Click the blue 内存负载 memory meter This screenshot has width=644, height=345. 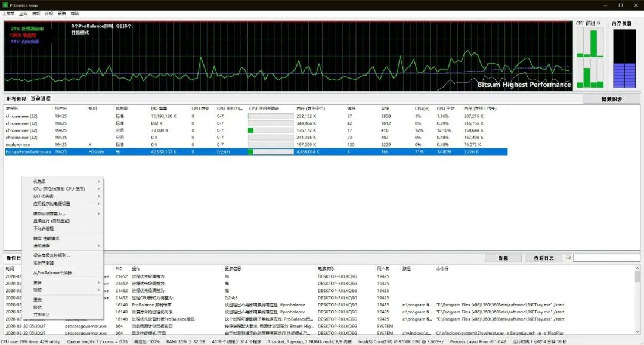click(624, 58)
